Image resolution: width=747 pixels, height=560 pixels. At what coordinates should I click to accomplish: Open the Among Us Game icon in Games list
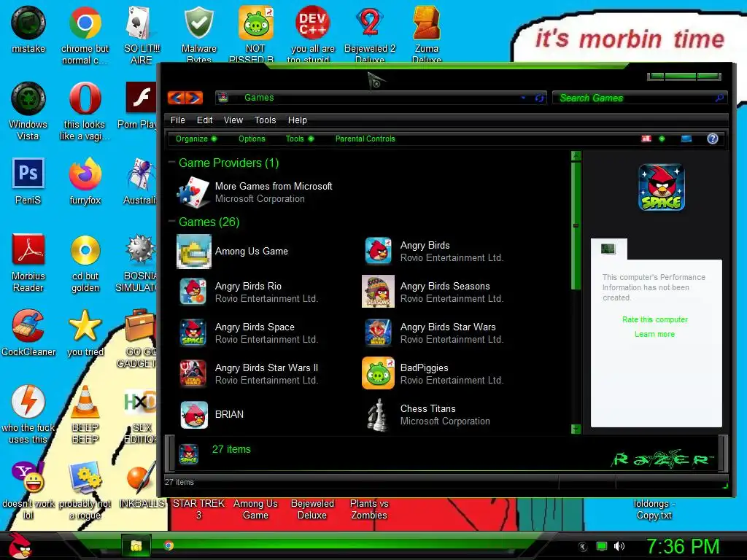click(x=194, y=252)
